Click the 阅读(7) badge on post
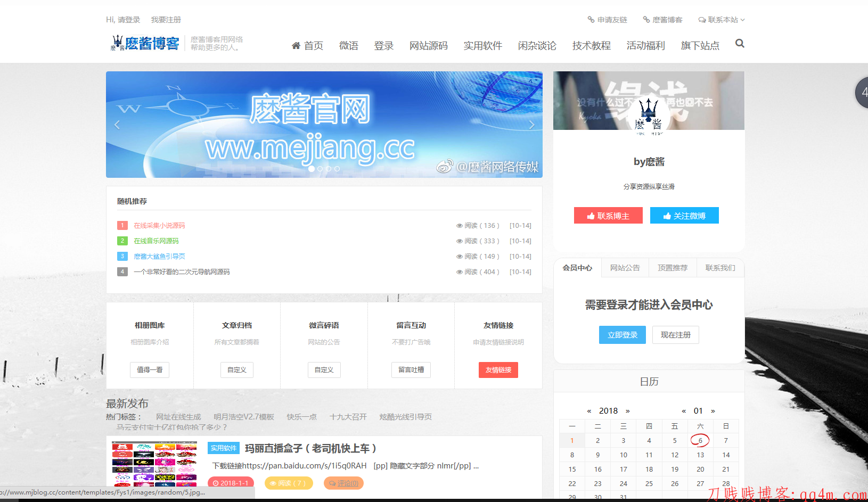Viewport: 868px width, 502px height. tap(289, 483)
